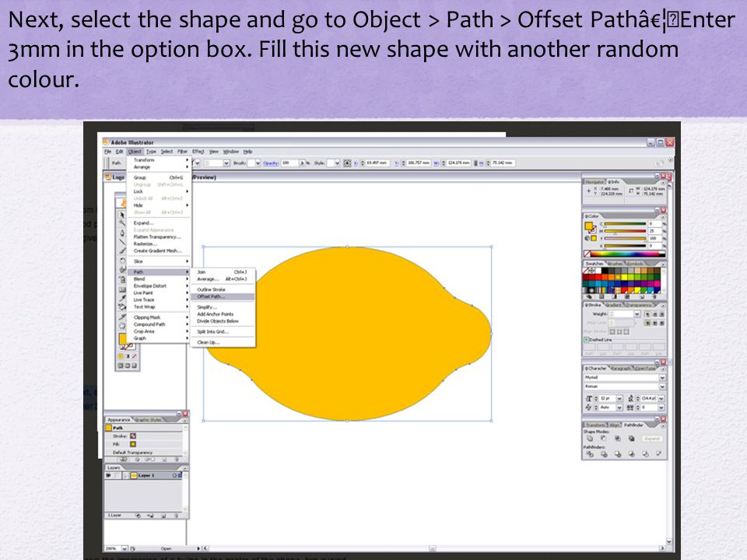Switch to the Brushes tab
The height and width of the screenshot is (560, 747).
click(x=615, y=264)
